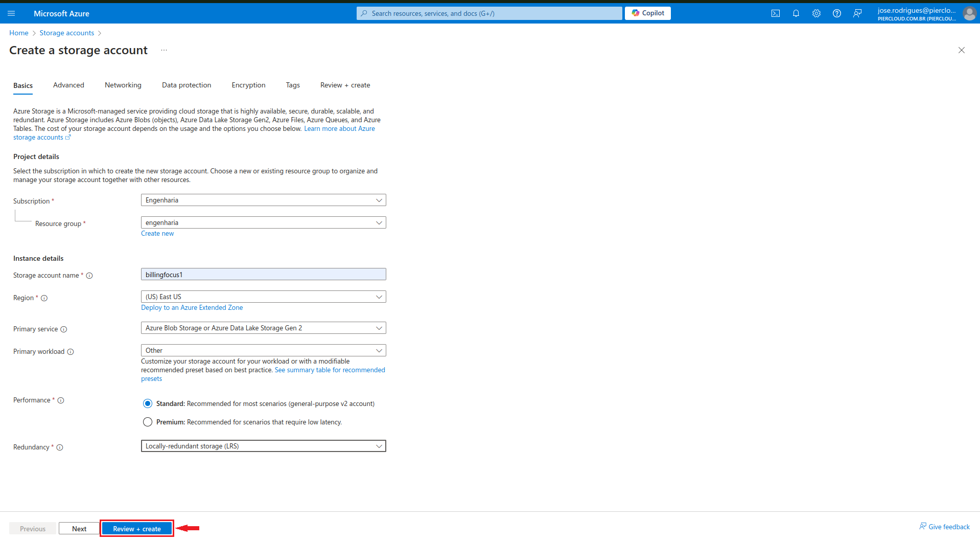Open the user account avatar
Viewport: 980px width, 541px height.
tap(969, 13)
